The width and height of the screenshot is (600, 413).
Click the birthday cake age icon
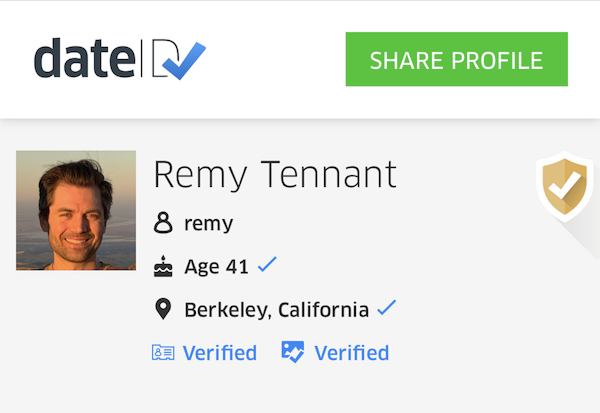(x=163, y=267)
